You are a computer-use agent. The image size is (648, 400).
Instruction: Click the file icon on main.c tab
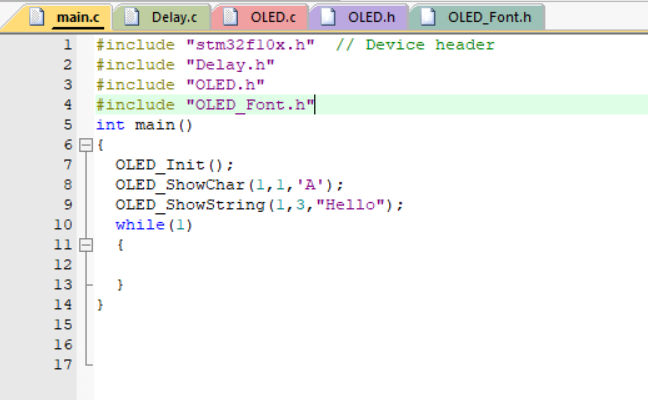click(x=37, y=17)
